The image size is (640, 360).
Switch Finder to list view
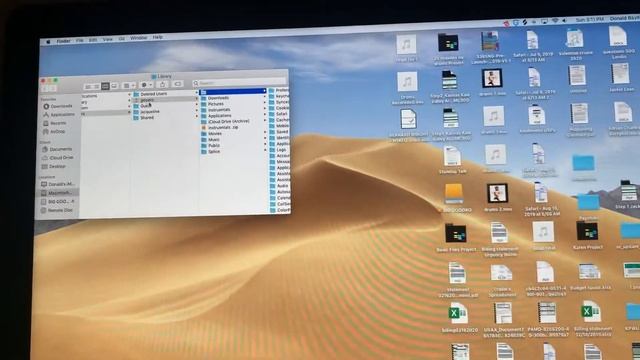pos(97,86)
